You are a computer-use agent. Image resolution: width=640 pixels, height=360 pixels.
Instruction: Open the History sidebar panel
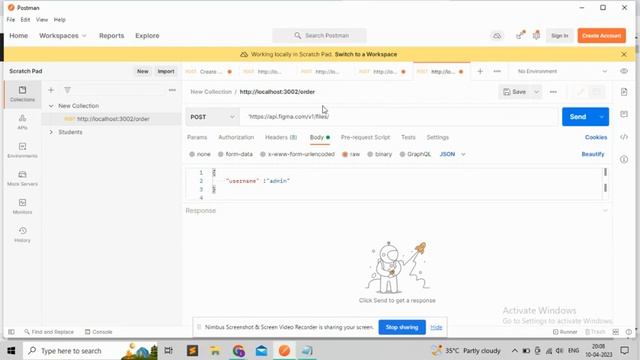click(22, 235)
